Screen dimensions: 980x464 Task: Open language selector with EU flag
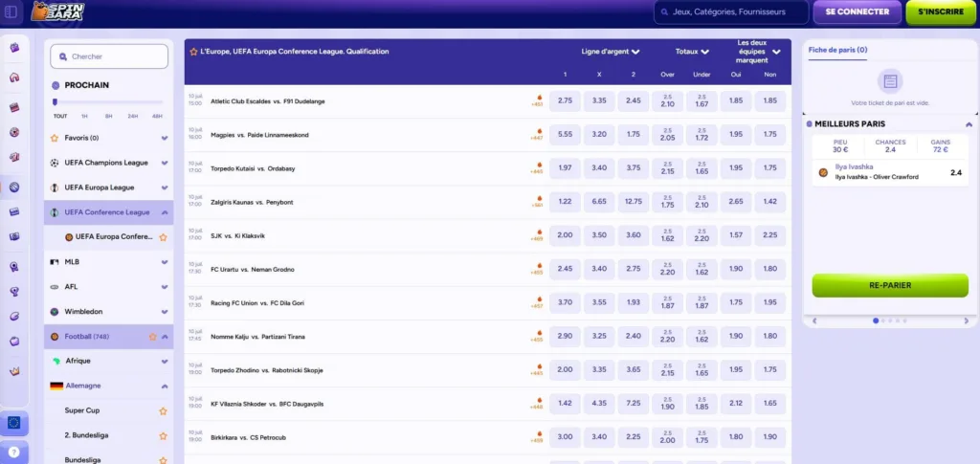(13, 423)
